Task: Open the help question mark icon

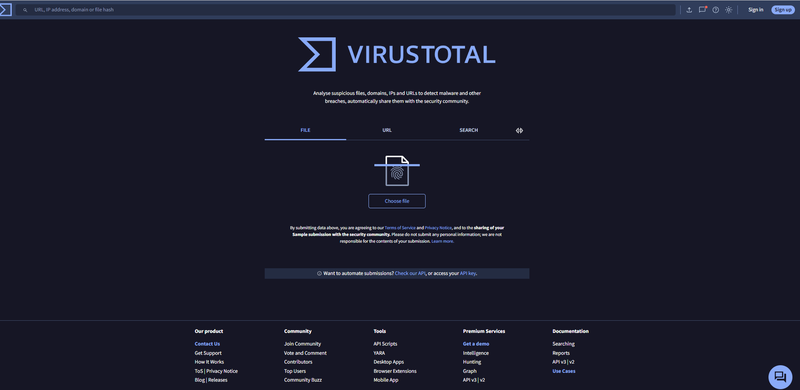Action: click(x=716, y=10)
